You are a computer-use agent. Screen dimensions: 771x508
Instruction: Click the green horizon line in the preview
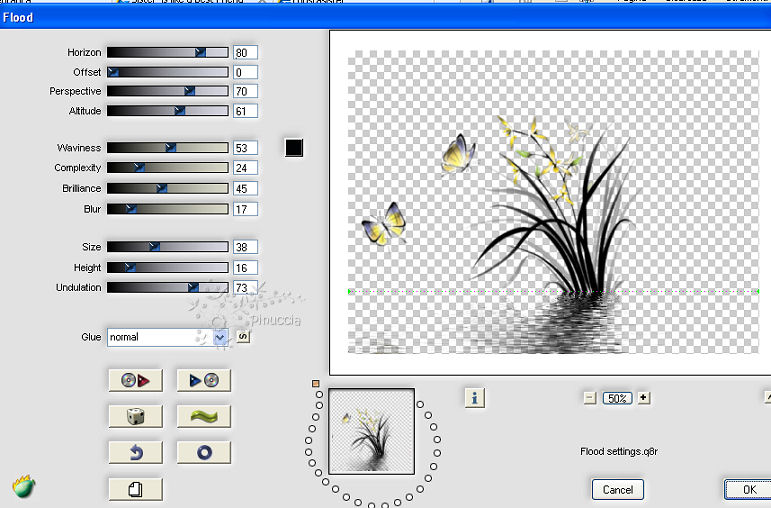click(553, 292)
